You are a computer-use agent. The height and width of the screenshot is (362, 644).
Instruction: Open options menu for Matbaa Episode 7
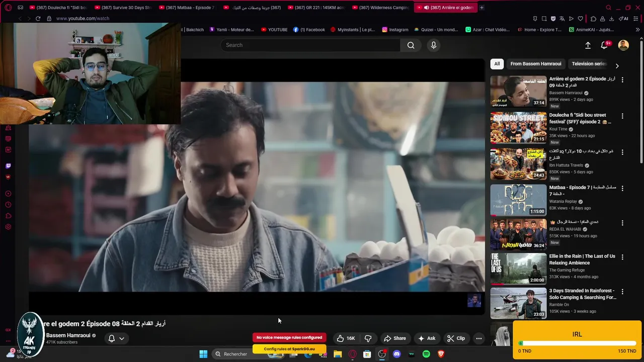622,189
